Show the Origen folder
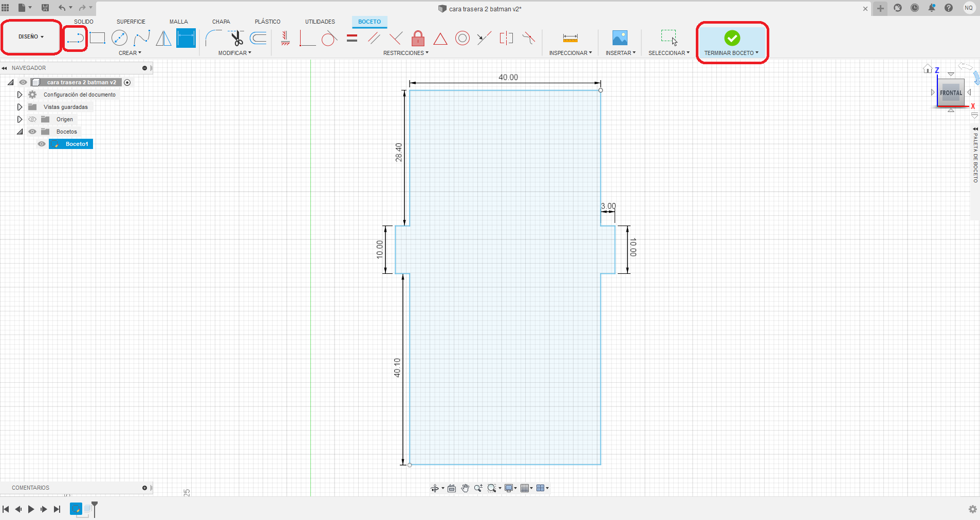 coord(32,119)
